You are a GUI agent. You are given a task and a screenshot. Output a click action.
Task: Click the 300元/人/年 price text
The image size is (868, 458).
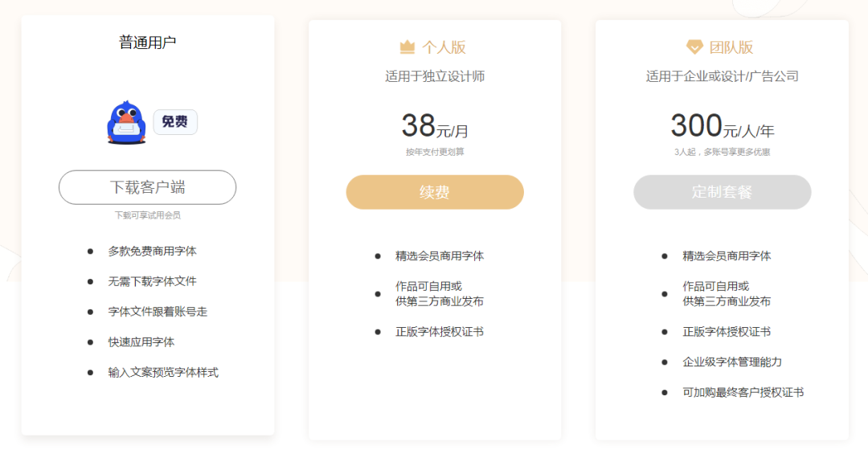[x=722, y=127]
